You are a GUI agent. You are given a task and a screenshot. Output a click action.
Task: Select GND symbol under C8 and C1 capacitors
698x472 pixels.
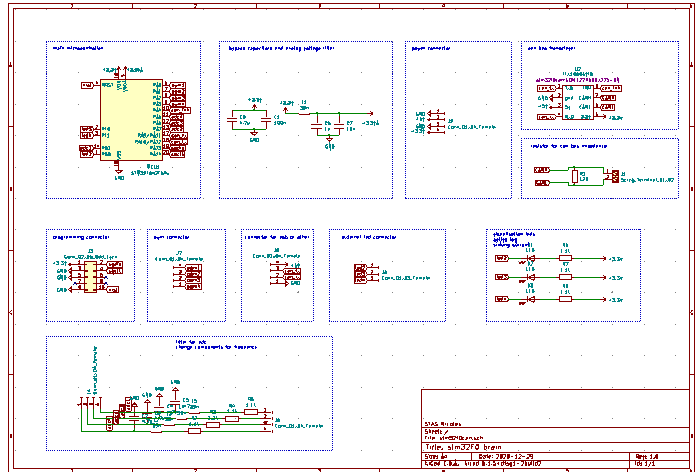click(254, 133)
